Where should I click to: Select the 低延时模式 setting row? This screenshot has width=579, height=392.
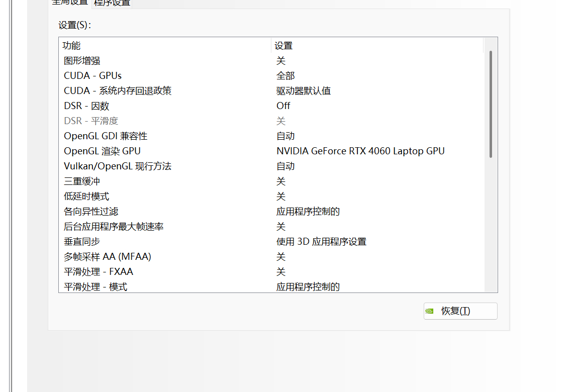86,197
